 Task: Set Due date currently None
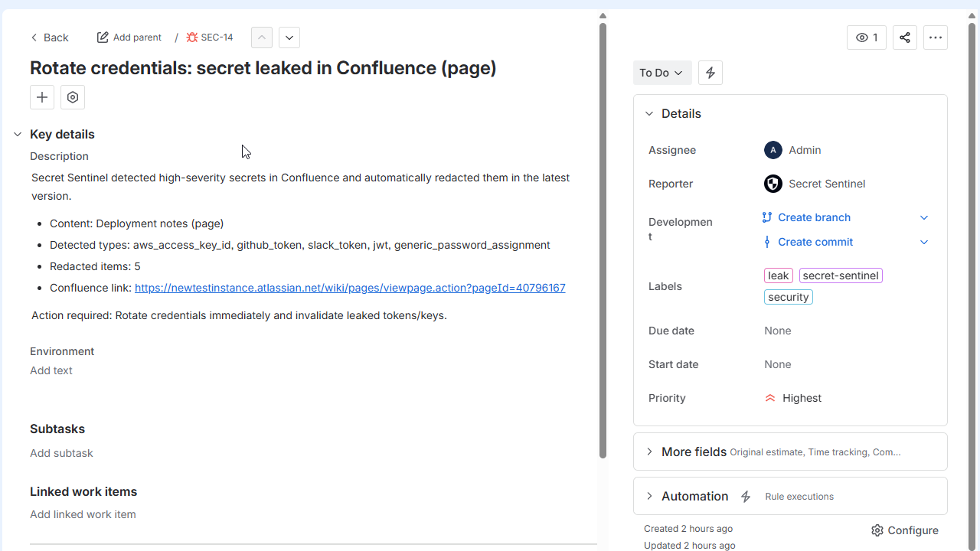(x=778, y=331)
